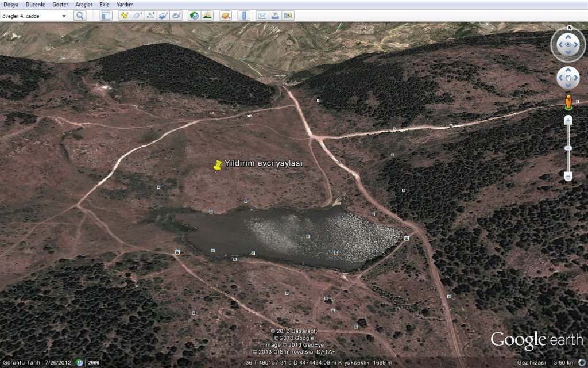Toggle sunlight across the landscape

[x=207, y=16]
